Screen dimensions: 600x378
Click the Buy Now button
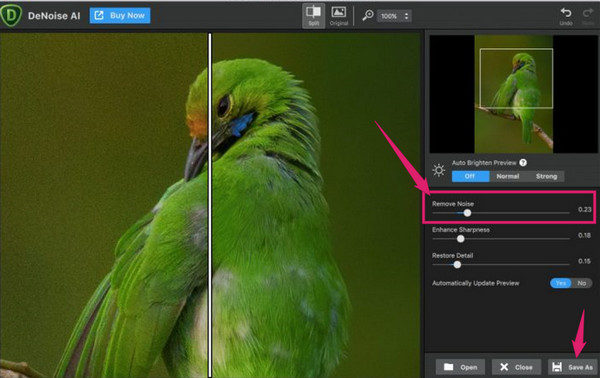coord(120,16)
